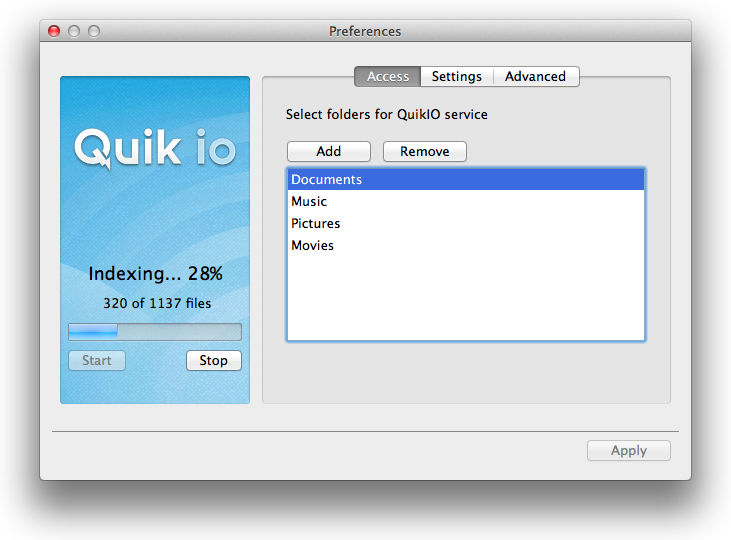This screenshot has width=731, height=540.
Task: Click the Quik io logo
Action: click(x=155, y=149)
